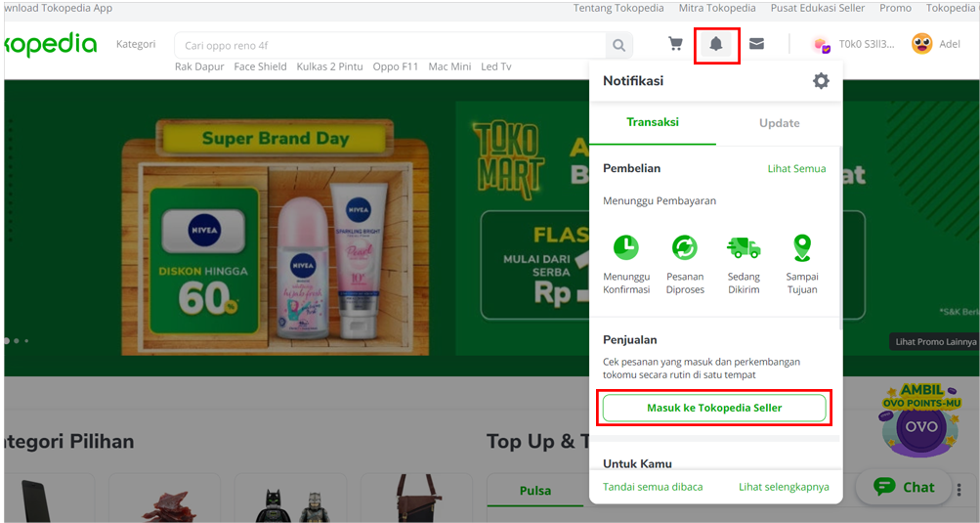This screenshot has height=523, width=980.
Task: Click Tandai semua dibaca
Action: pyautogui.click(x=653, y=487)
